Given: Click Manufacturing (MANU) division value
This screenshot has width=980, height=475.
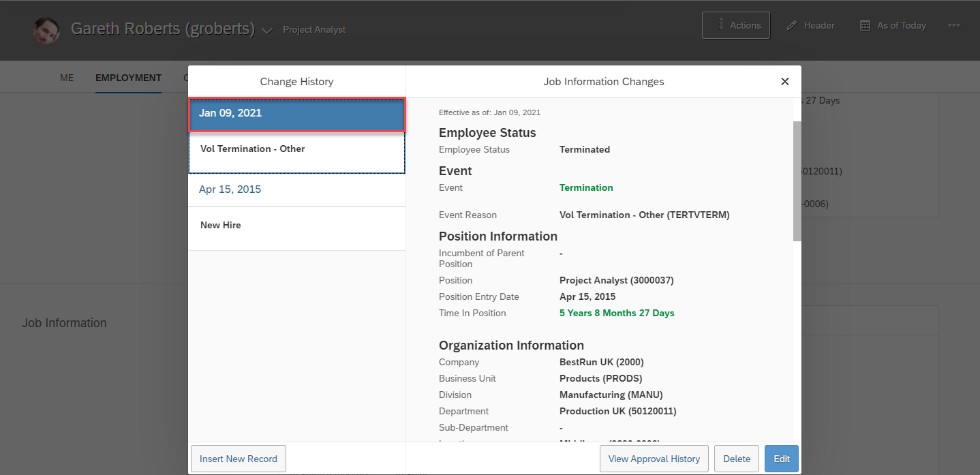Looking at the screenshot, I should coord(611,395).
